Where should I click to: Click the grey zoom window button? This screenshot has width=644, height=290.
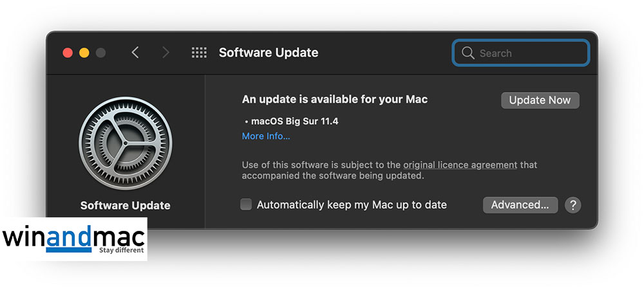click(x=101, y=53)
